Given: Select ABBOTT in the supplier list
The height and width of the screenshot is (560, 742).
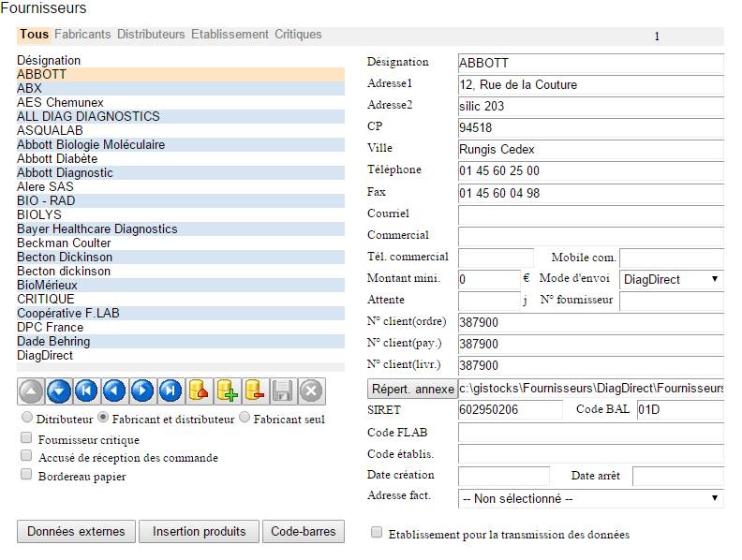Looking at the screenshot, I should pyautogui.click(x=181, y=74).
